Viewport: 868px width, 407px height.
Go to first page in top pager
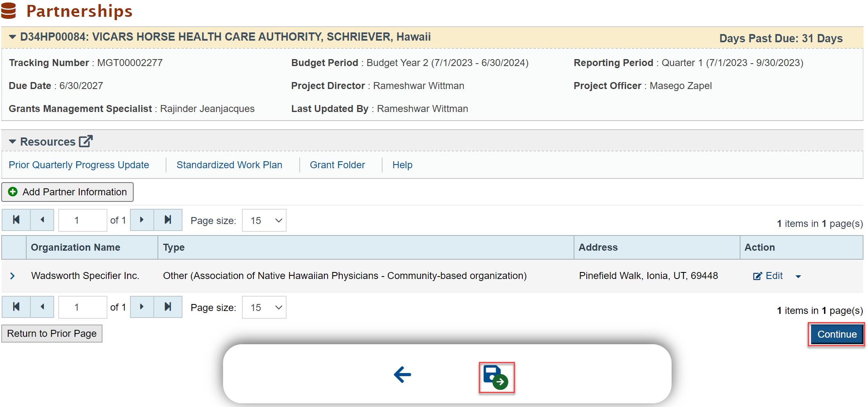coord(16,220)
